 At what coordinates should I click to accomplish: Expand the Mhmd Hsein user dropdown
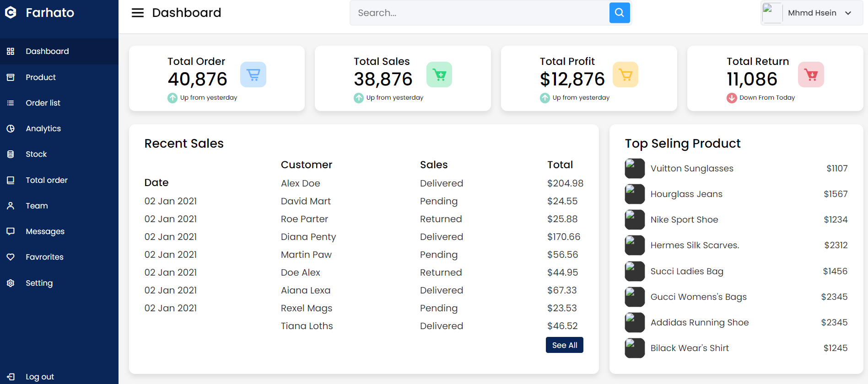[x=848, y=13]
